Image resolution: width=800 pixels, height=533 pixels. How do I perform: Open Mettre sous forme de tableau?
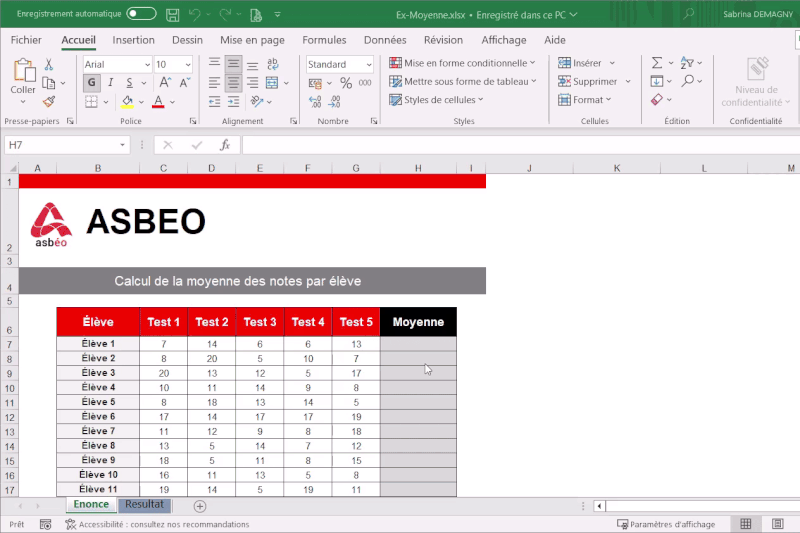click(463, 81)
